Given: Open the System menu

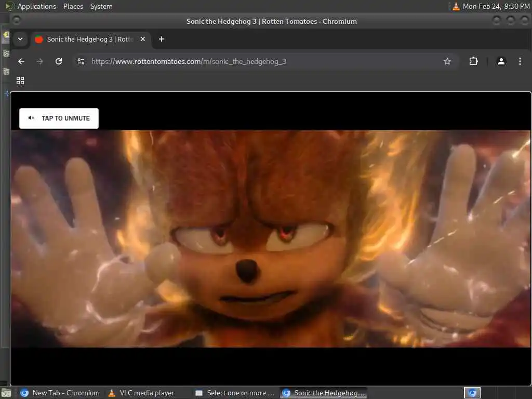Looking at the screenshot, I should [x=101, y=6].
